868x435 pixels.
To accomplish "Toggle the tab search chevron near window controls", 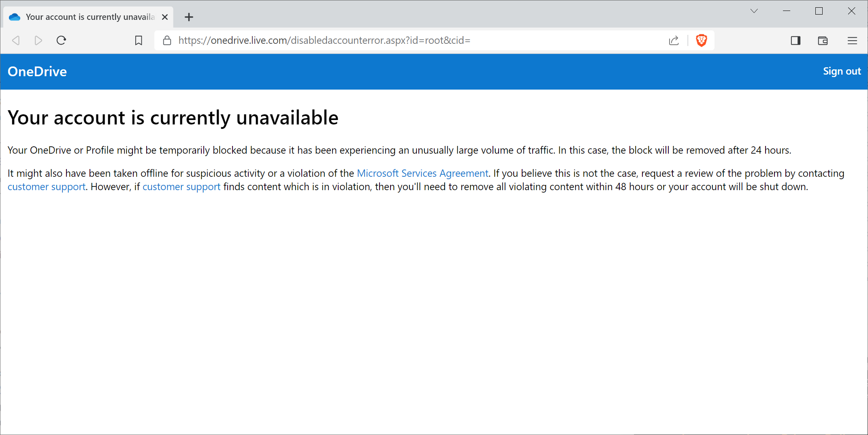I will pyautogui.click(x=754, y=11).
